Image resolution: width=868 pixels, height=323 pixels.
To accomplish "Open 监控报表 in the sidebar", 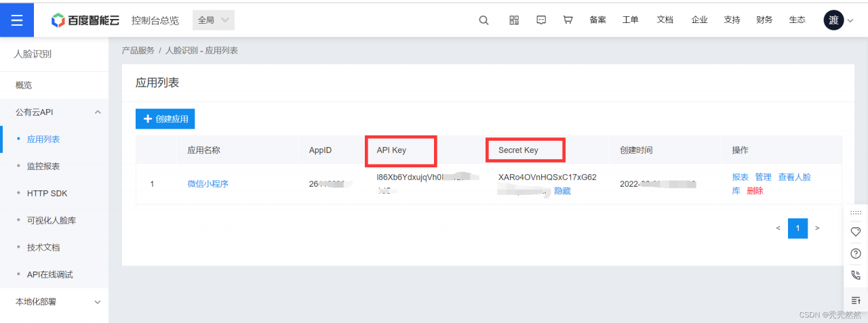I will coord(43,167).
